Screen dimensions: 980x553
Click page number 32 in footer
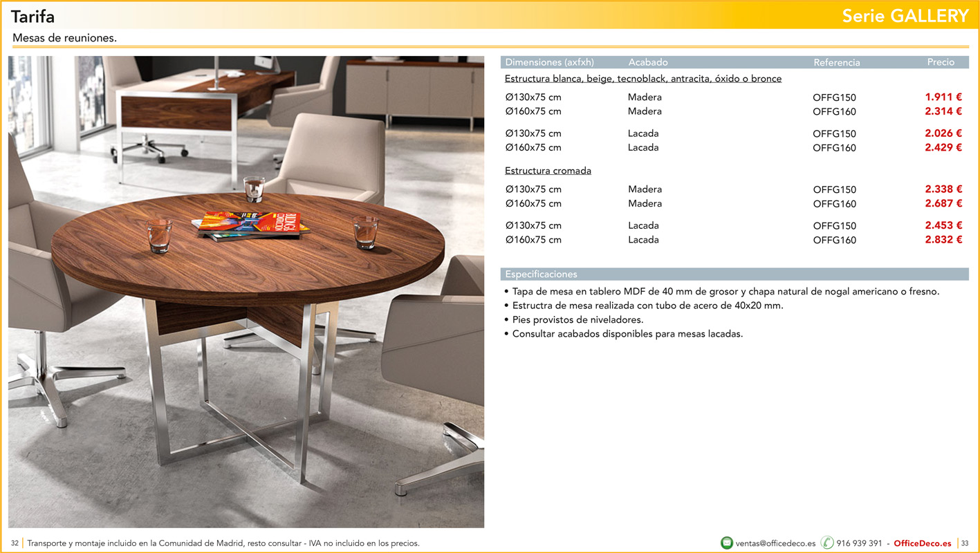coord(15,543)
